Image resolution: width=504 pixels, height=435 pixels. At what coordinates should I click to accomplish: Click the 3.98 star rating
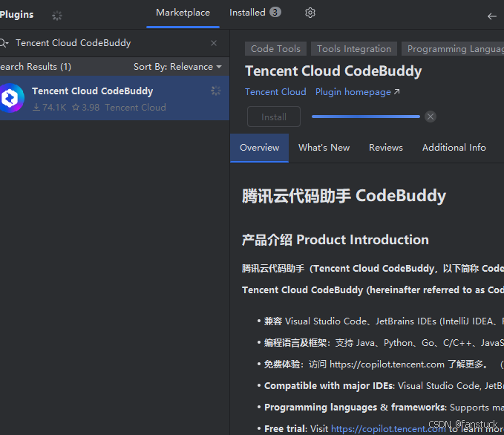click(x=86, y=108)
